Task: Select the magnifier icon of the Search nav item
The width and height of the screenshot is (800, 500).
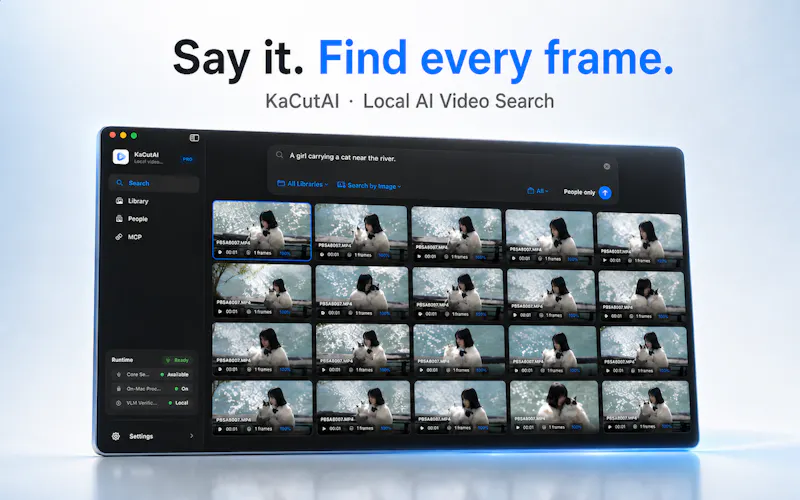Action: (119, 183)
